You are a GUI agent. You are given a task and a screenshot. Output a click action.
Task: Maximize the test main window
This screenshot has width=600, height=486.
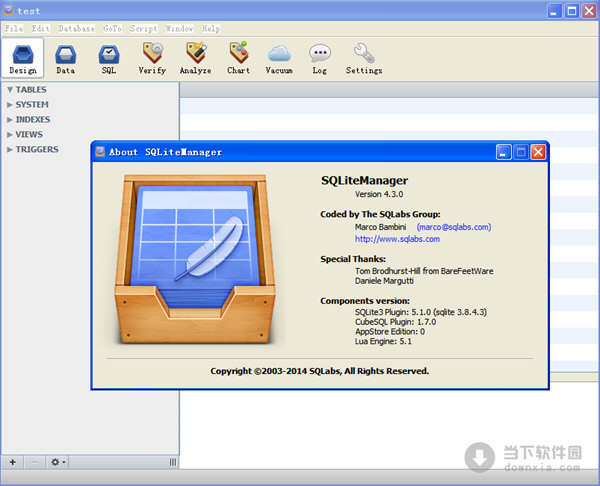tap(572, 11)
